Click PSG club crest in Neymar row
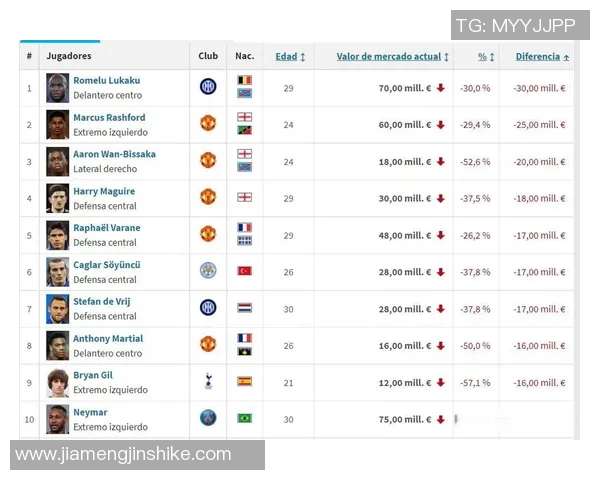 point(208,418)
